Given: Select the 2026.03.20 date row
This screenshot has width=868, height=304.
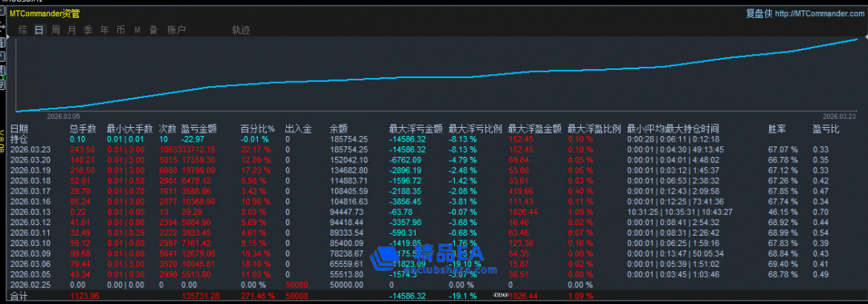Looking at the screenshot, I should pos(30,159).
